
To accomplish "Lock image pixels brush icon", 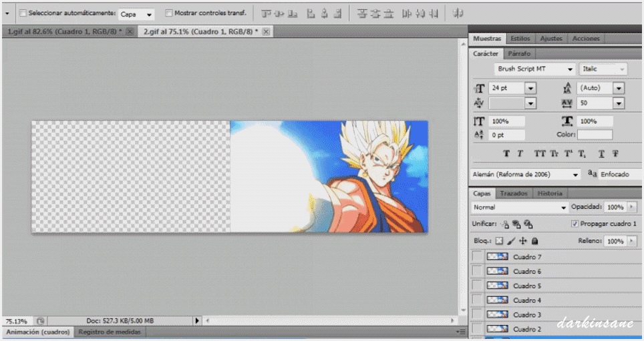I will pyautogui.click(x=511, y=241).
